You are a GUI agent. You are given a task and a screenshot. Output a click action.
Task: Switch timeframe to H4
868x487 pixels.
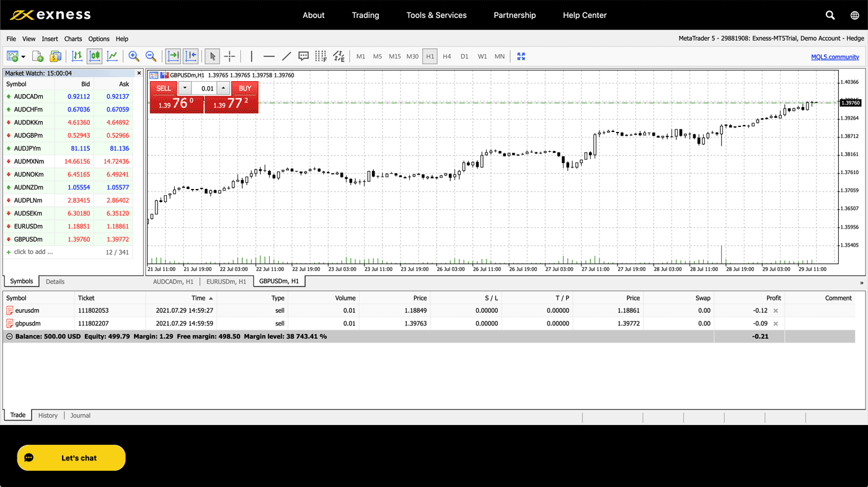coord(447,56)
